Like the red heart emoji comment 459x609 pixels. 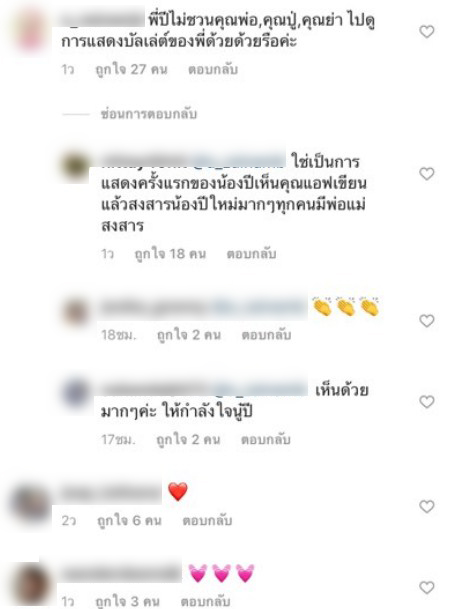(426, 506)
